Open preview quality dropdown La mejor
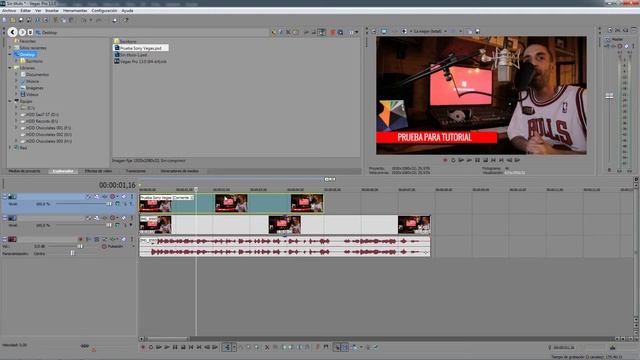640x360 pixels. [430, 31]
